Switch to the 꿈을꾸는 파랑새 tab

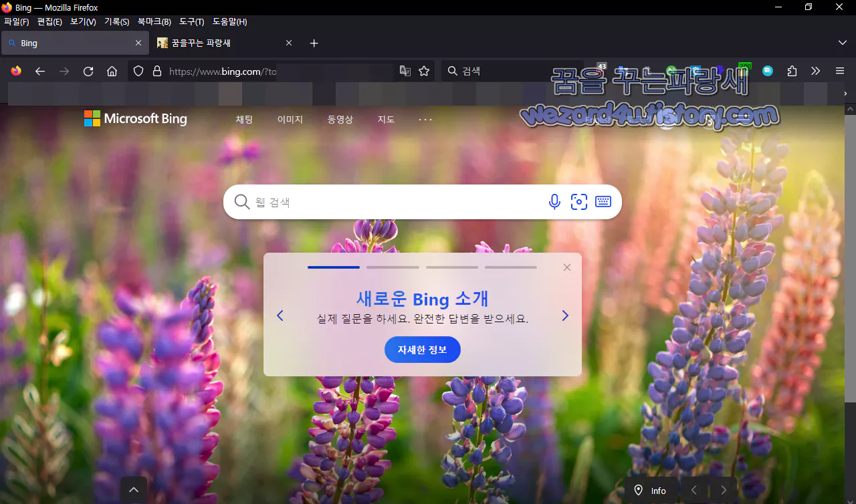(224, 43)
